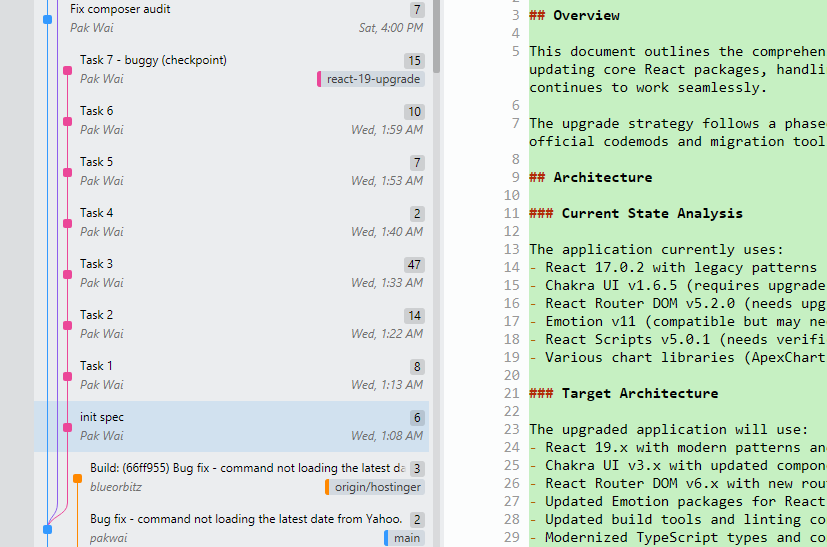Click the changed files badge showing 47
This screenshot has width=827, height=547.
[414, 265]
